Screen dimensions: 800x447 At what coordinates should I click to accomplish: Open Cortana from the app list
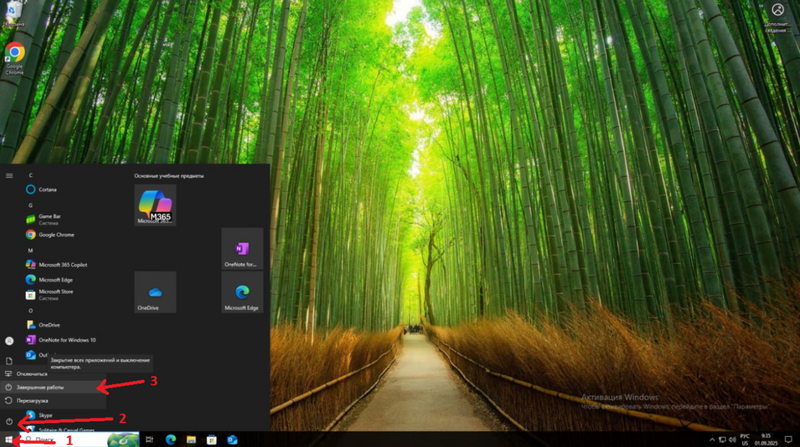click(50, 188)
